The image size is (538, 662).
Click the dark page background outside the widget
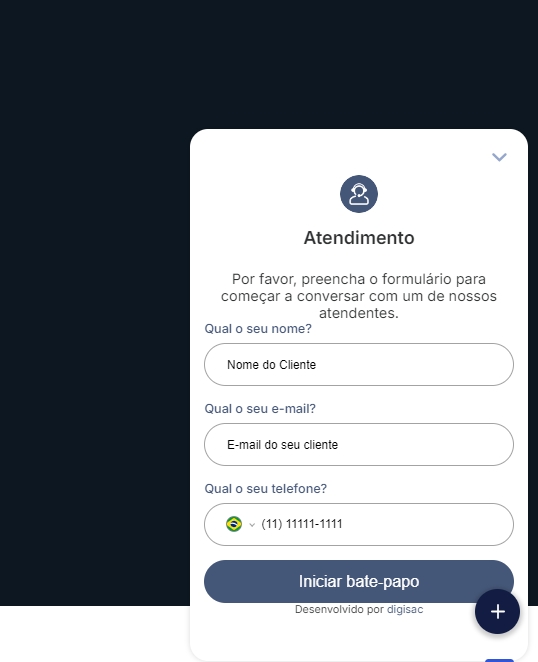(95, 296)
